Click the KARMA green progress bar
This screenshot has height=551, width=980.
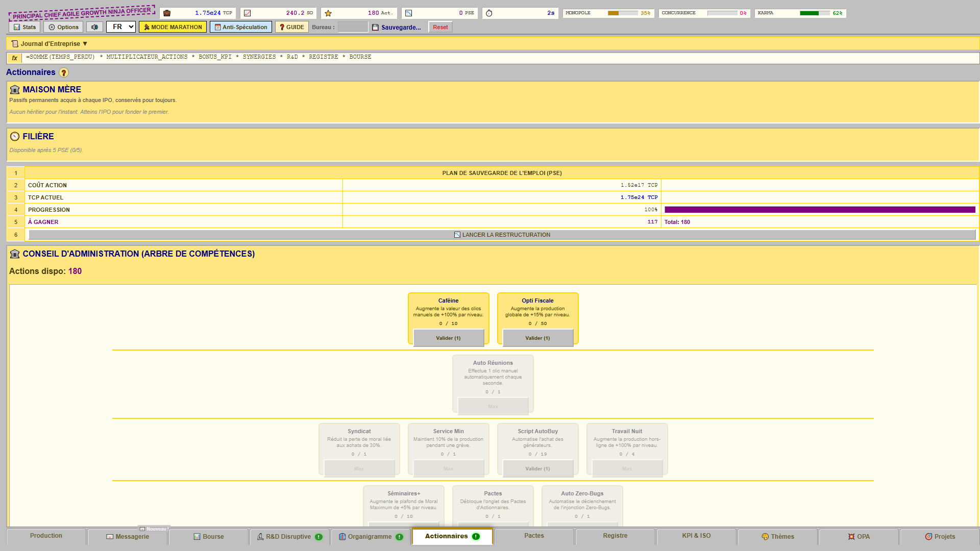pyautogui.click(x=815, y=13)
